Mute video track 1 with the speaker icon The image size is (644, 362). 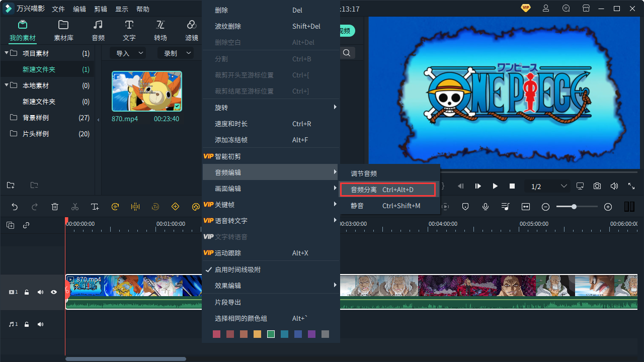click(x=40, y=292)
